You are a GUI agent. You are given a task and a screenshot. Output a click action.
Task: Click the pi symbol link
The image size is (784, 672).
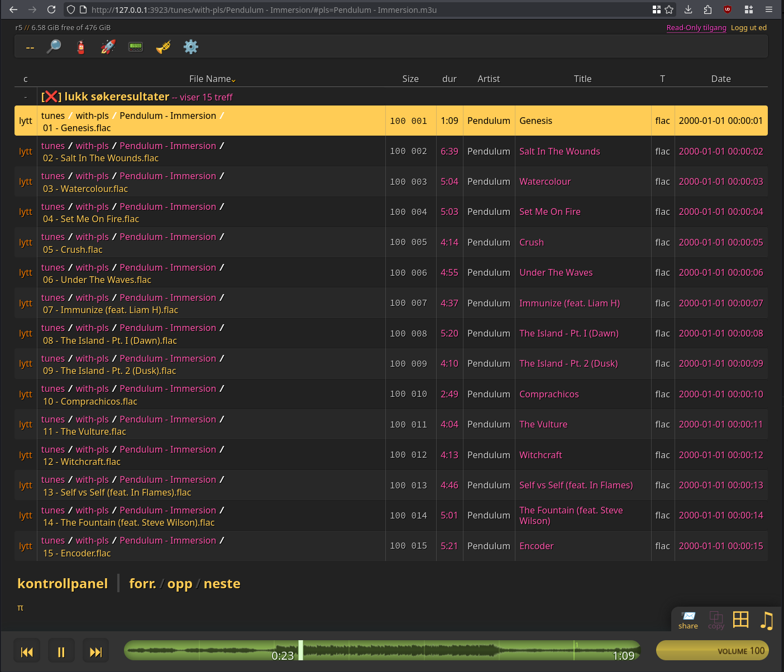(x=21, y=607)
